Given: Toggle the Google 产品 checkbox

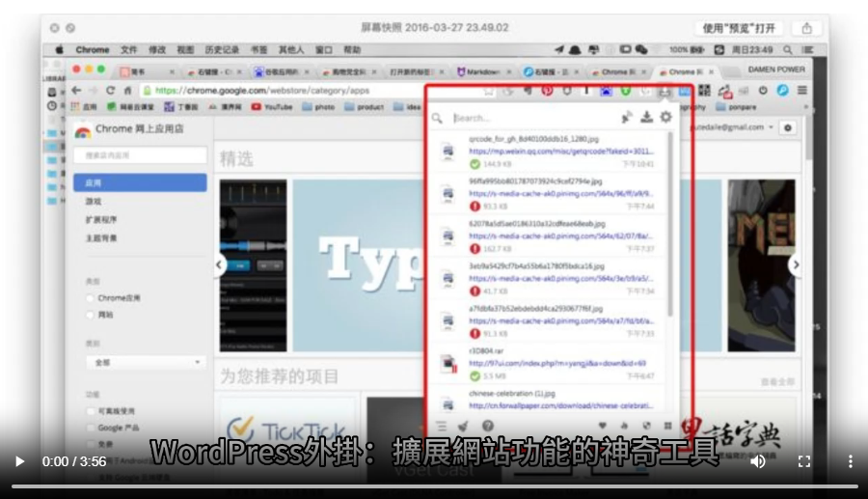Looking at the screenshot, I should 90,428.
